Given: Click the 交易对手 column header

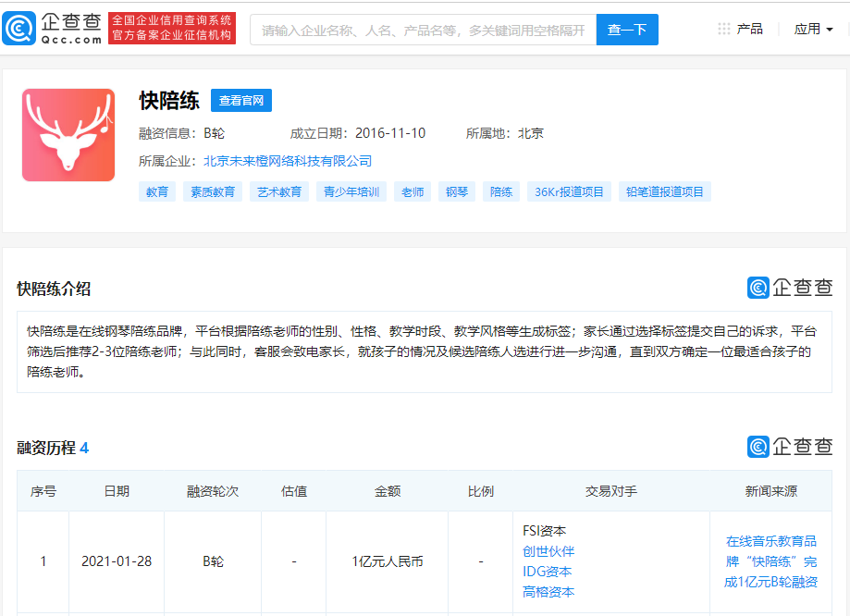Looking at the screenshot, I should (611, 491).
